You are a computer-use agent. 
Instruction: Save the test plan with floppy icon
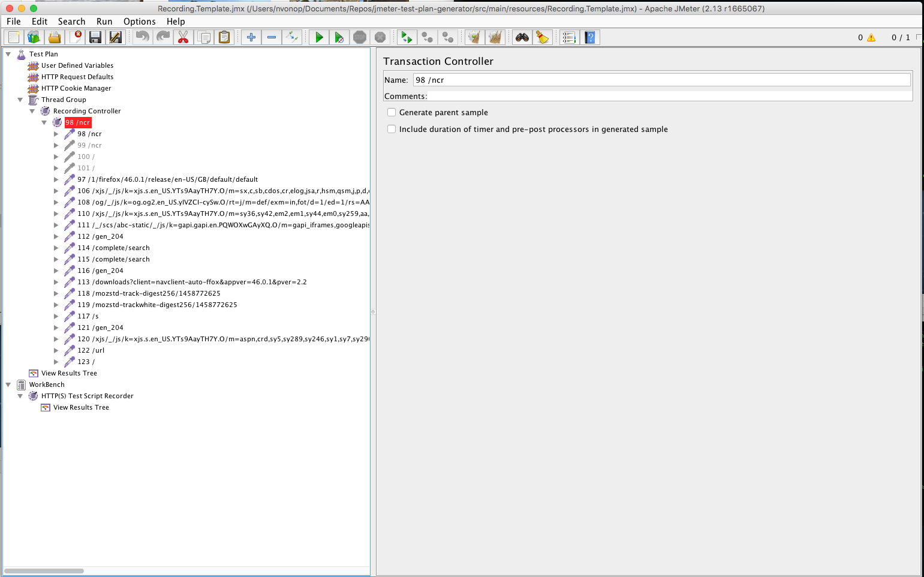95,37
